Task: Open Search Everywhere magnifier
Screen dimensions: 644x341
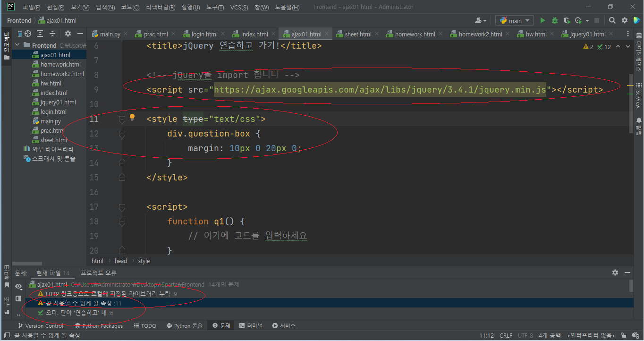Action: tap(612, 21)
